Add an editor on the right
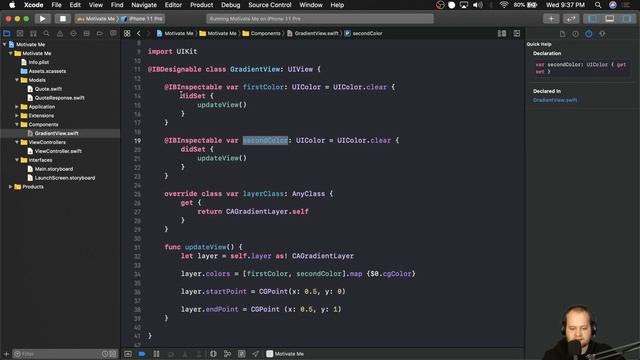Image resolution: width=640 pixels, height=360 pixels. click(x=517, y=33)
